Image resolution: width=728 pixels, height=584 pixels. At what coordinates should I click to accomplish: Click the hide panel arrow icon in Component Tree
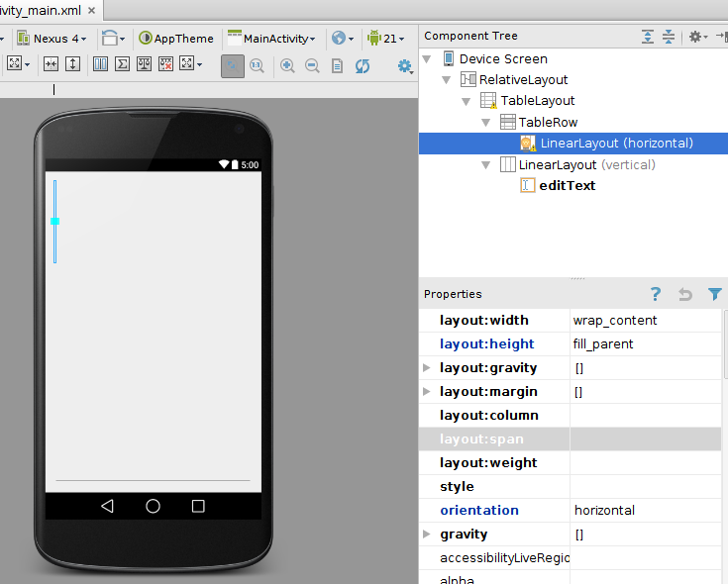tap(721, 36)
